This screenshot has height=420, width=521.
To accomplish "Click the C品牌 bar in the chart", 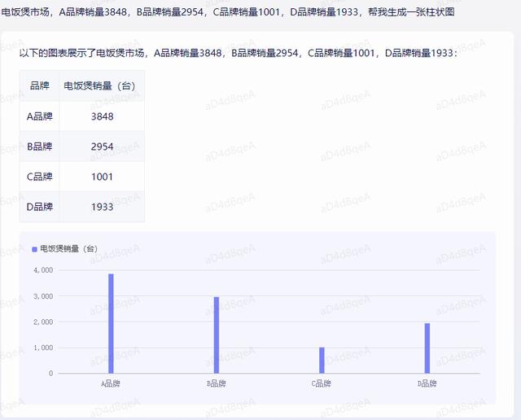I will 322,360.
